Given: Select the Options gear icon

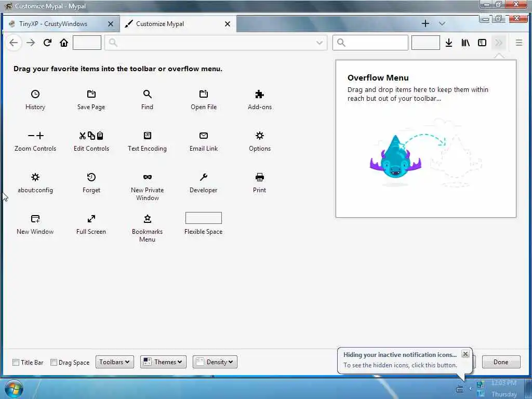Looking at the screenshot, I should click(x=260, y=136).
